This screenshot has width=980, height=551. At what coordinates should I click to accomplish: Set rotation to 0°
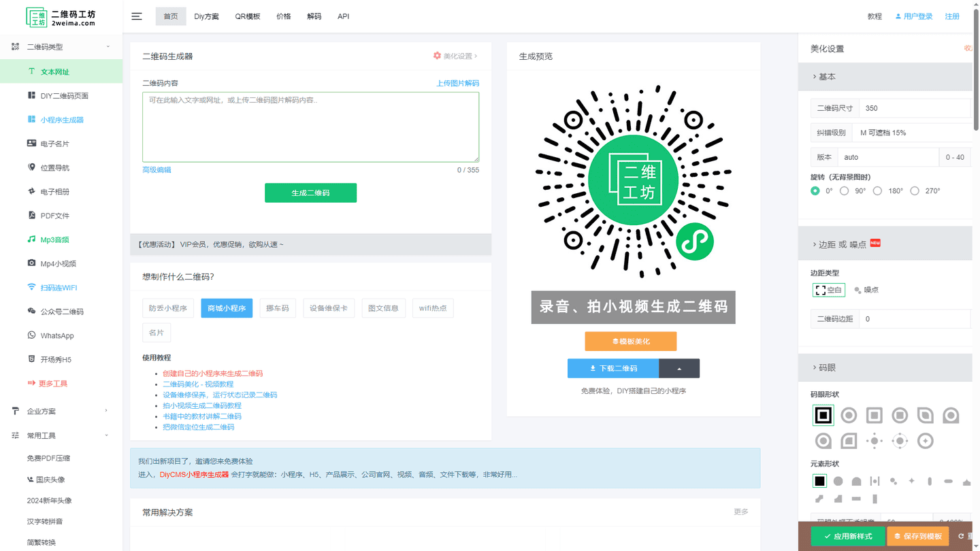tap(815, 191)
